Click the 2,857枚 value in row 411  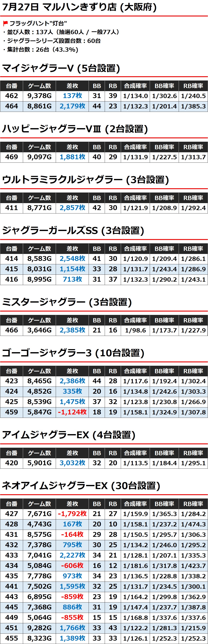point(72,208)
